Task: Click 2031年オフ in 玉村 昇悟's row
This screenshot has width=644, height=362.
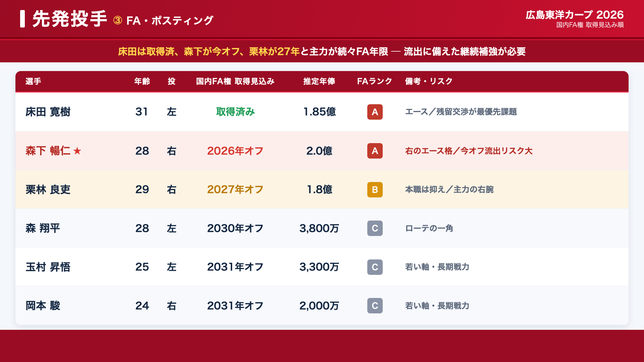Action: click(235, 267)
